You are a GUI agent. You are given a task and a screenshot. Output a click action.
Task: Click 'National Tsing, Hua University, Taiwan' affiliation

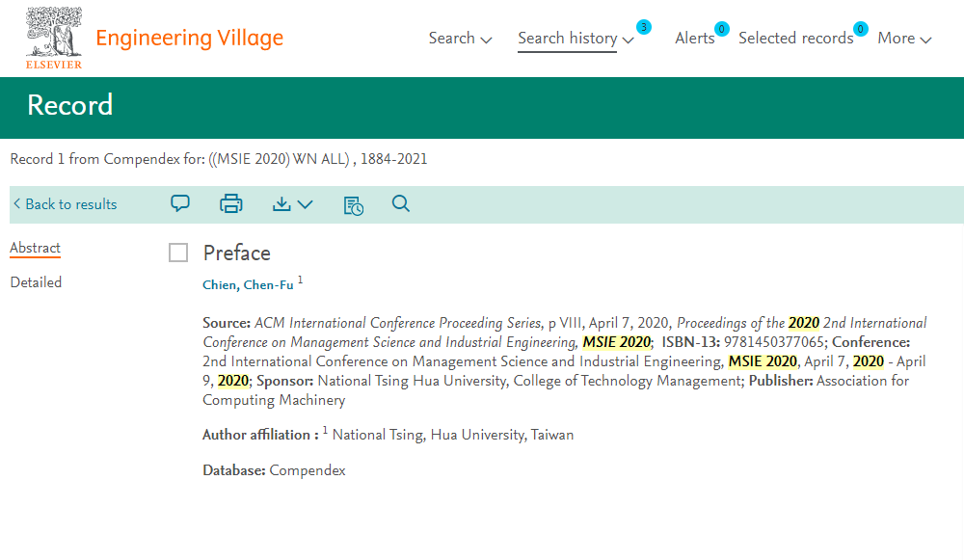click(453, 436)
